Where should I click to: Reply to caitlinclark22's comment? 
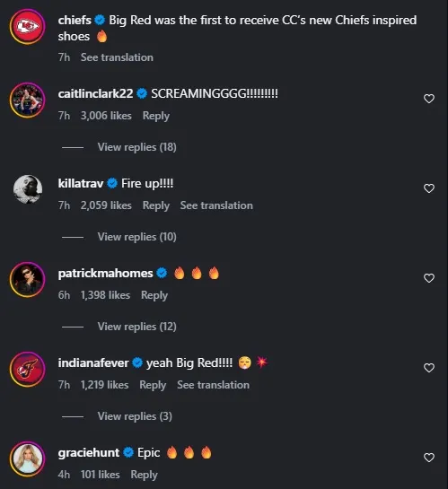click(x=156, y=116)
